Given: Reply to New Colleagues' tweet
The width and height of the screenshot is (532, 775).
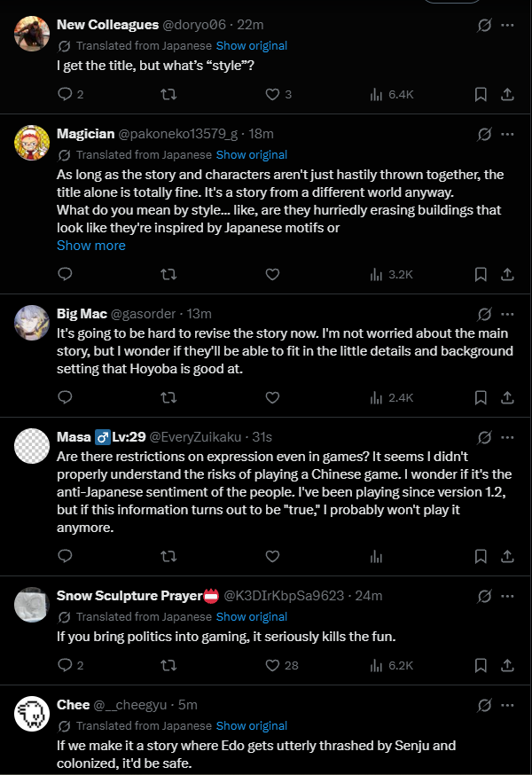Looking at the screenshot, I should click(x=65, y=94).
